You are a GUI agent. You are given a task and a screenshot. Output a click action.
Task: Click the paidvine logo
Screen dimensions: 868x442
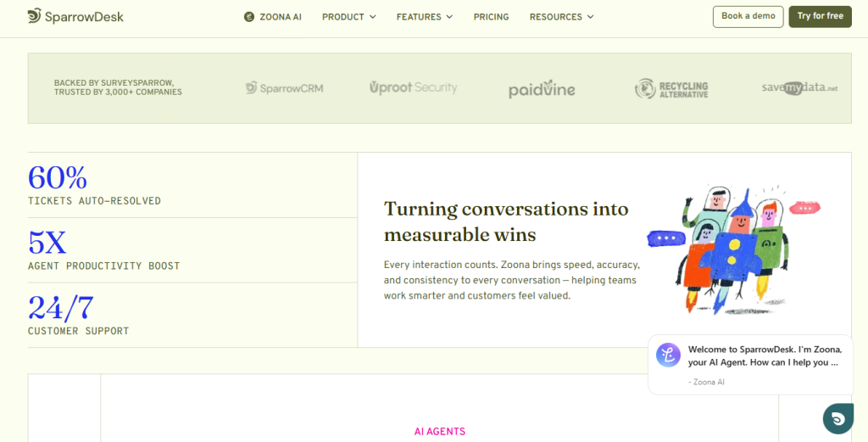pos(542,88)
